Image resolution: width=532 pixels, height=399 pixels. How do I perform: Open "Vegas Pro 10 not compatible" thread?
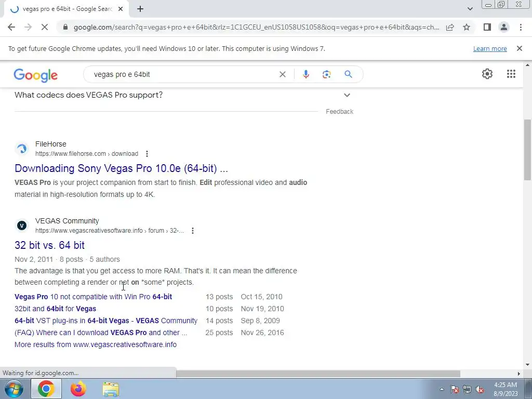pyautogui.click(x=94, y=297)
